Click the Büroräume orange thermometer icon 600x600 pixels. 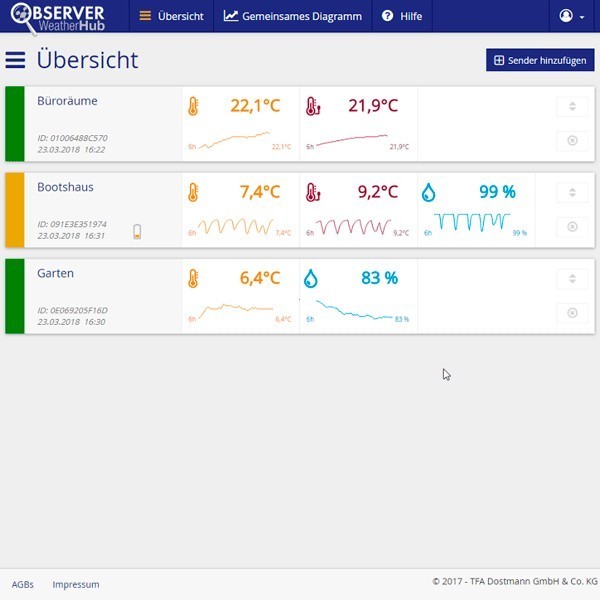click(193, 106)
